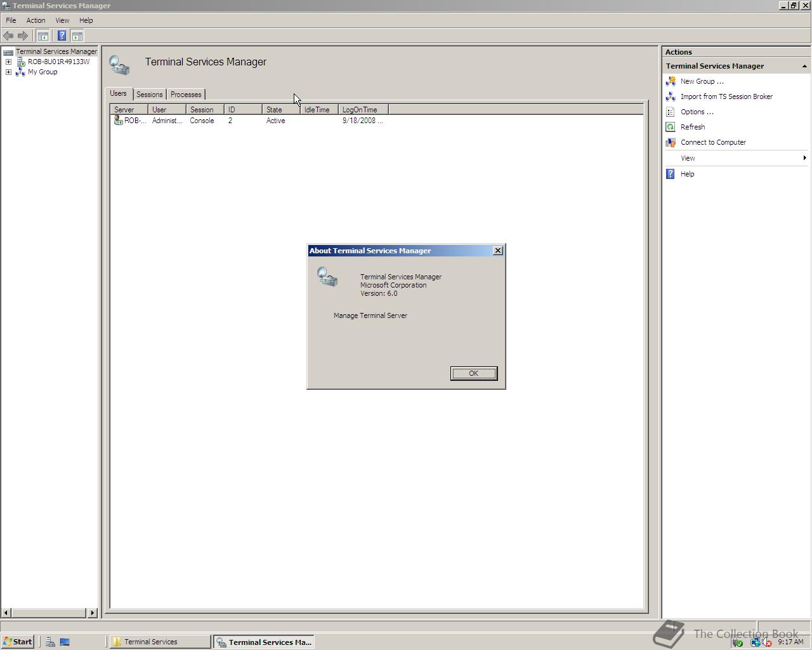
Task: Sort by the Session column header
Action: [x=205, y=110]
